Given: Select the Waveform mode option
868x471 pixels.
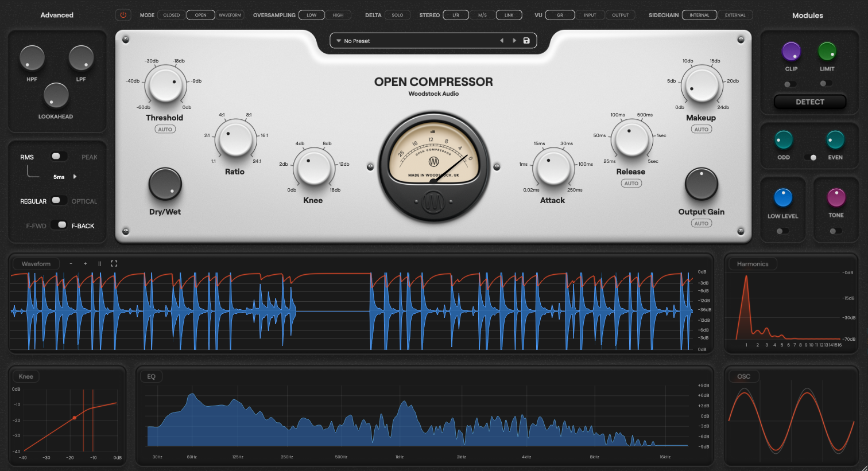Looking at the screenshot, I should pos(230,15).
